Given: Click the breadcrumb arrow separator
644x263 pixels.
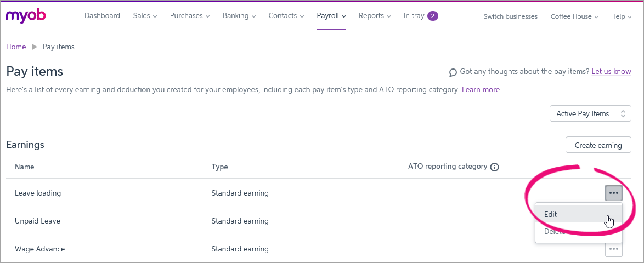Looking at the screenshot, I should tap(35, 47).
